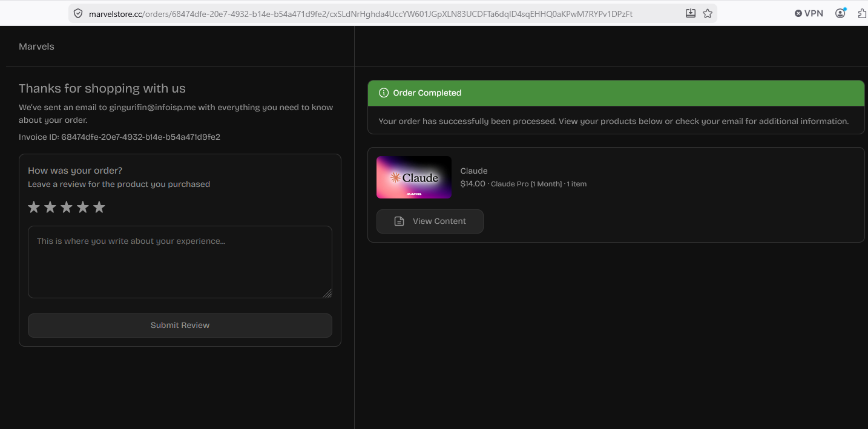
Task: Grab the resize handle of review text area
Action: tap(327, 293)
